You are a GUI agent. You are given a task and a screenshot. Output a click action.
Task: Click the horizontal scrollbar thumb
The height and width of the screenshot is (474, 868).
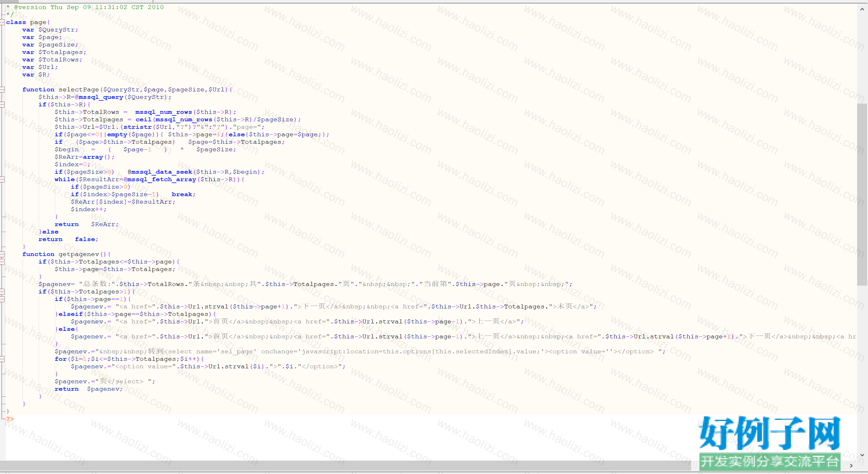(346, 466)
